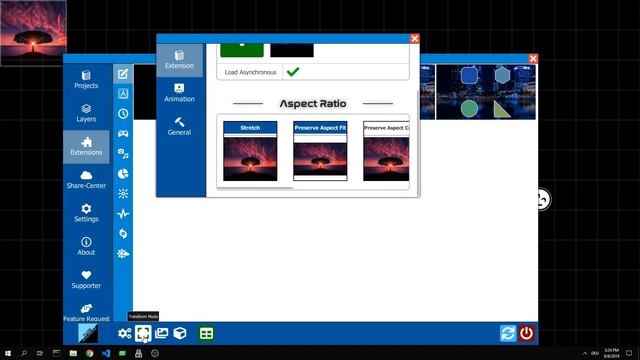This screenshot has height=360, width=640.
Task: Open the Supporter page
Action: (x=86, y=280)
